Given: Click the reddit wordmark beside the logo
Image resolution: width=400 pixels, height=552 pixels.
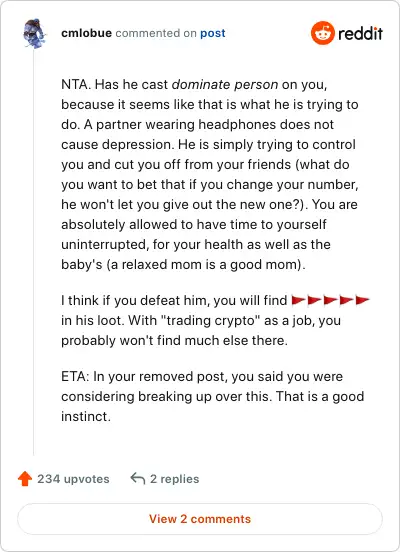Looking at the screenshot, I should pos(360,33).
